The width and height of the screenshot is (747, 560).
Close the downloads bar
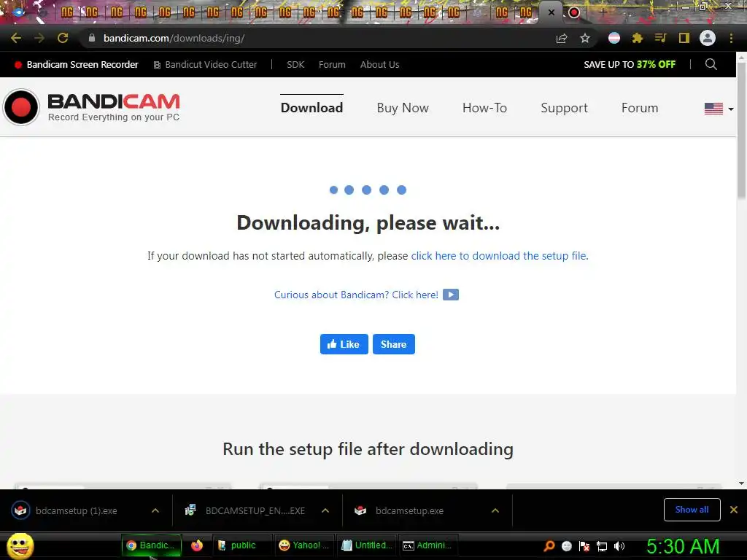click(734, 510)
